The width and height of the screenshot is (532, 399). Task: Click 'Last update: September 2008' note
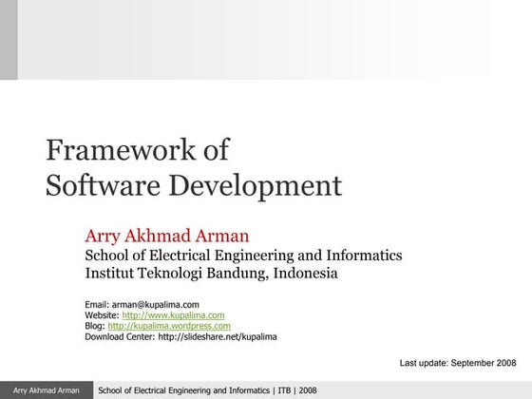coord(458,363)
